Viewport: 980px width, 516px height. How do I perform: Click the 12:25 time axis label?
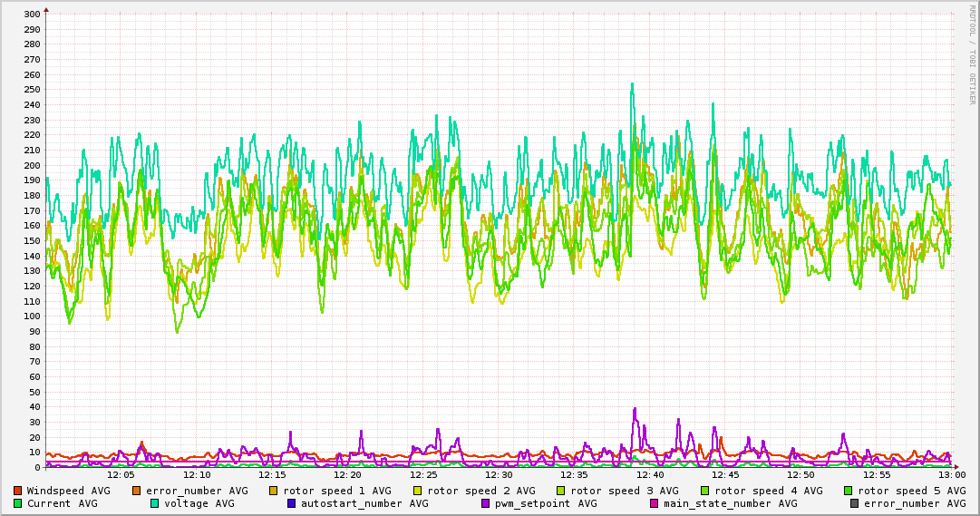pyautogui.click(x=423, y=475)
